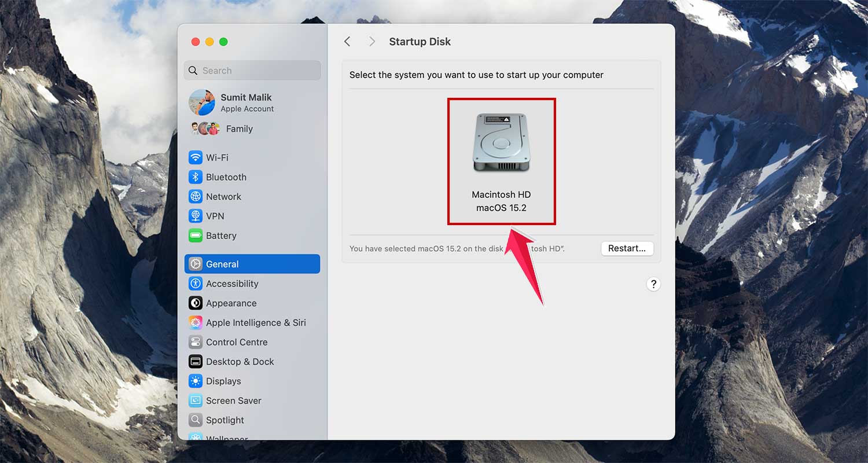Screen dimensions: 868x463
Task: Open Bluetooth settings
Action: coord(226,177)
